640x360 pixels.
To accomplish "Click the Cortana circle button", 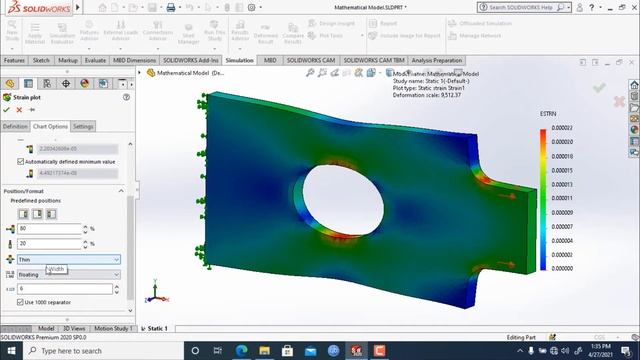I will point(195,351).
